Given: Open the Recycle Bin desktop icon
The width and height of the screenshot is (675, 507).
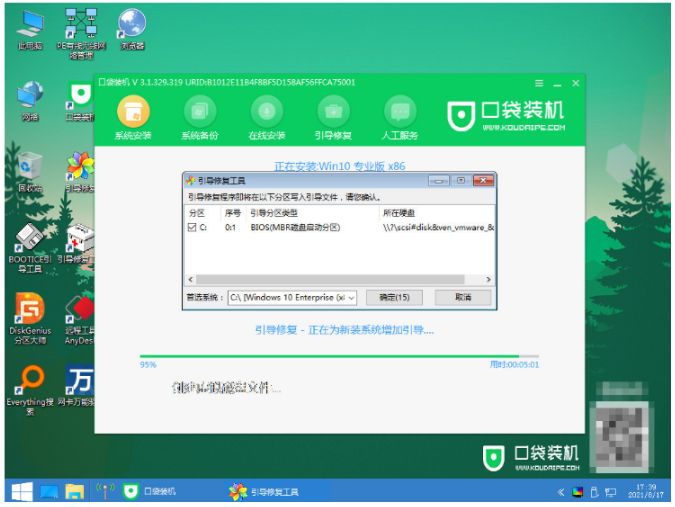Looking at the screenshot, I should coord(30,167).
